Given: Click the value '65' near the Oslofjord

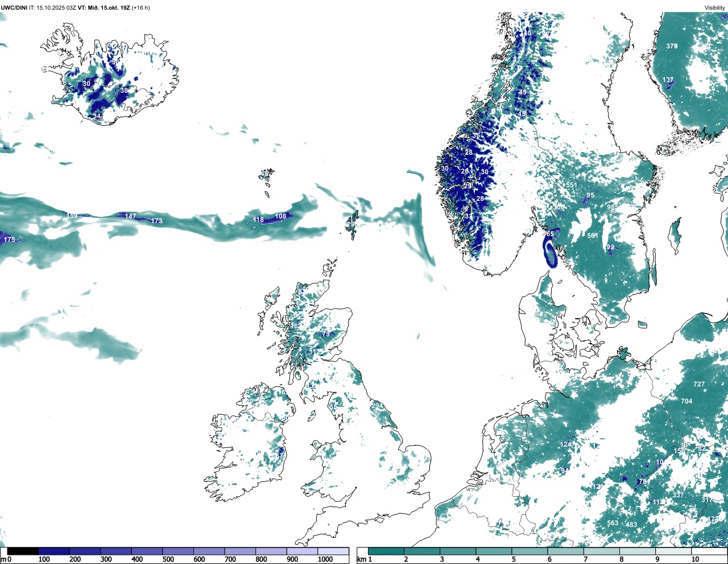Looking at the screenshot, I should [x=549, y=234].
